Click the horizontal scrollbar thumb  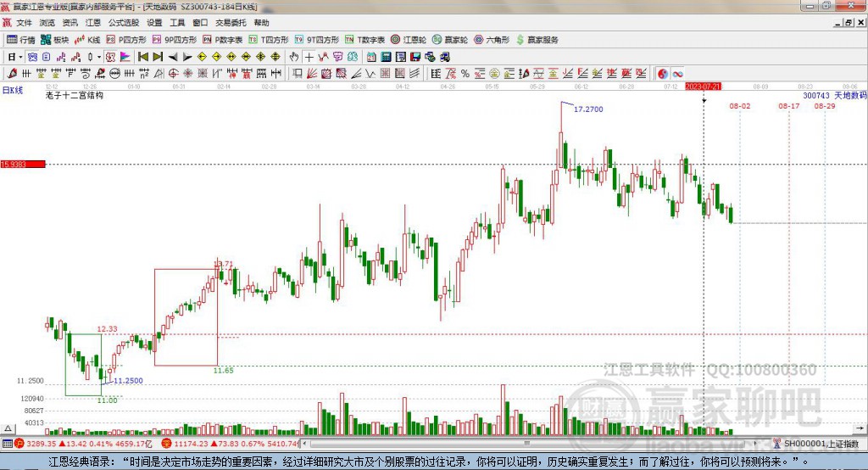(x=527, y=444)
